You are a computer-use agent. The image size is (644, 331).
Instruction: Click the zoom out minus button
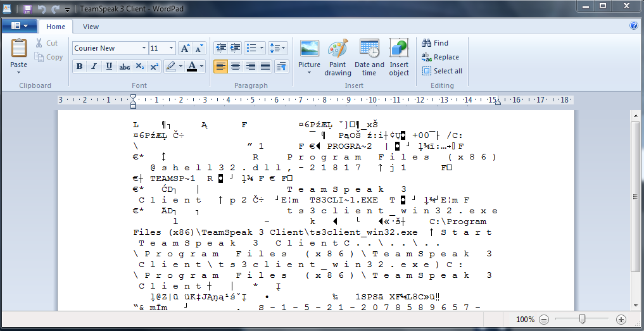tap(544, 319)
